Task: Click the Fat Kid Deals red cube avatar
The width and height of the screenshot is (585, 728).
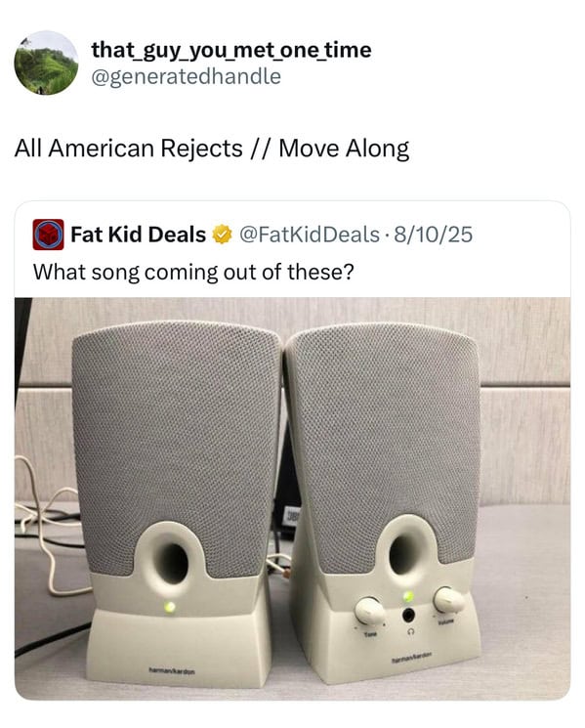Action: pyautogui.click(x=48, y=235)
